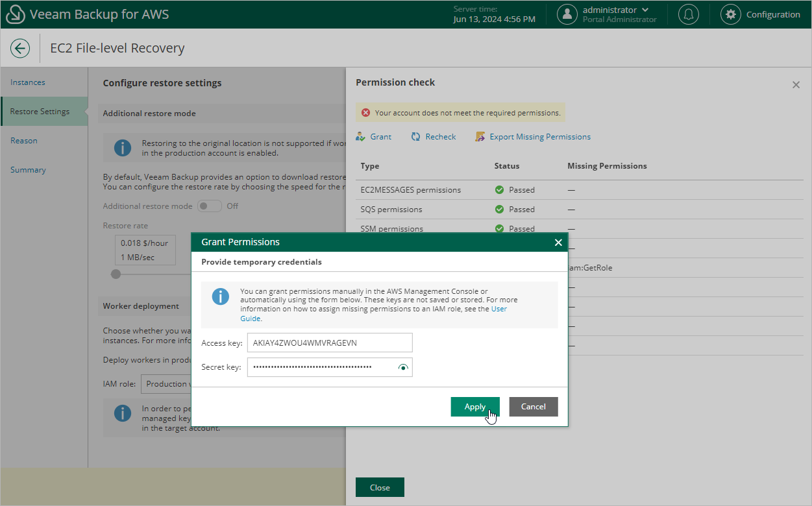812x506 pixels.
Task: Click the Type column header
Action: tap(370, 166)
